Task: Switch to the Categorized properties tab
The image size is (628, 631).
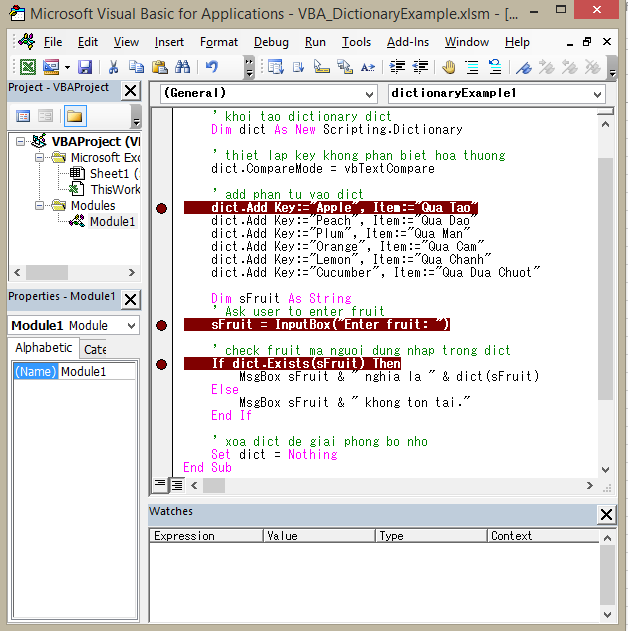Action: [95, 349]
